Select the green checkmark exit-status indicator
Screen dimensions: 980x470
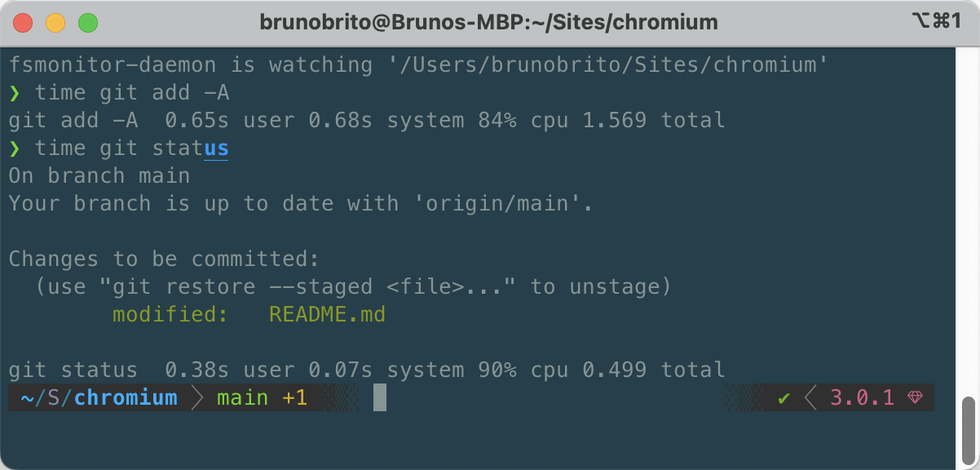click(x=784, y=397)
